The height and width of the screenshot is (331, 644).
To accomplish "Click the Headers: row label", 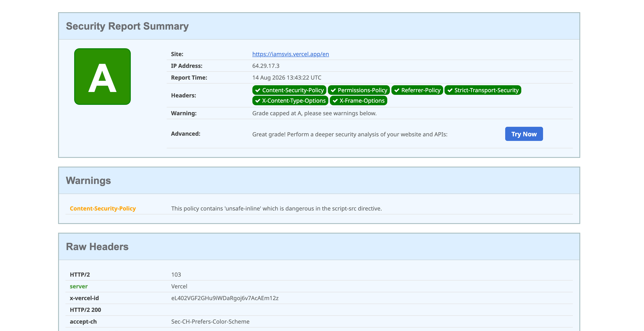I will click(183, 95).
